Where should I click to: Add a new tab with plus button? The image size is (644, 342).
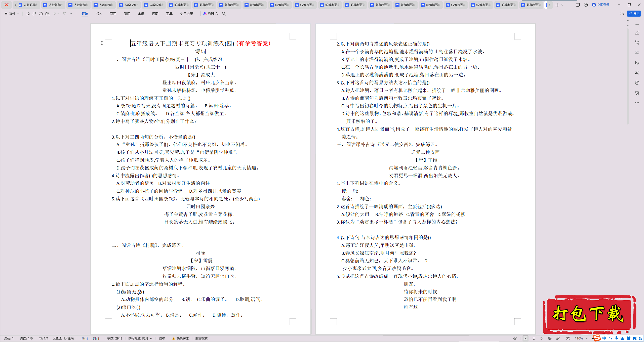(557, 5)
